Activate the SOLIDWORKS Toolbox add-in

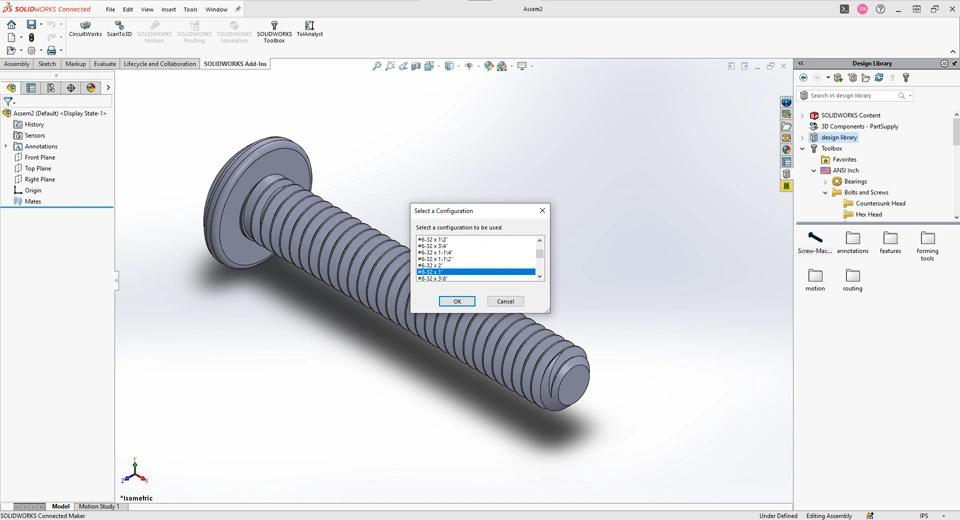click(x=274, y=32)
